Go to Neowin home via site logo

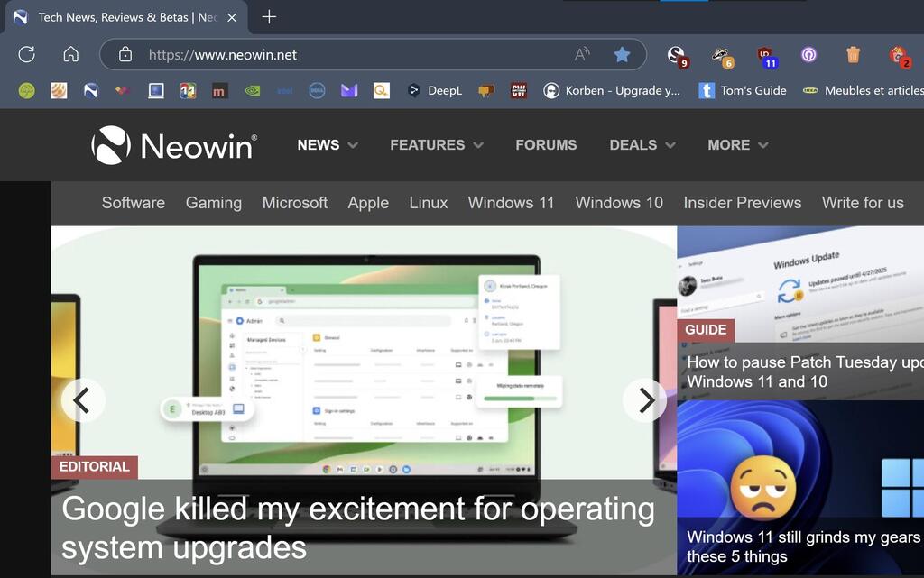pos(174,145)
